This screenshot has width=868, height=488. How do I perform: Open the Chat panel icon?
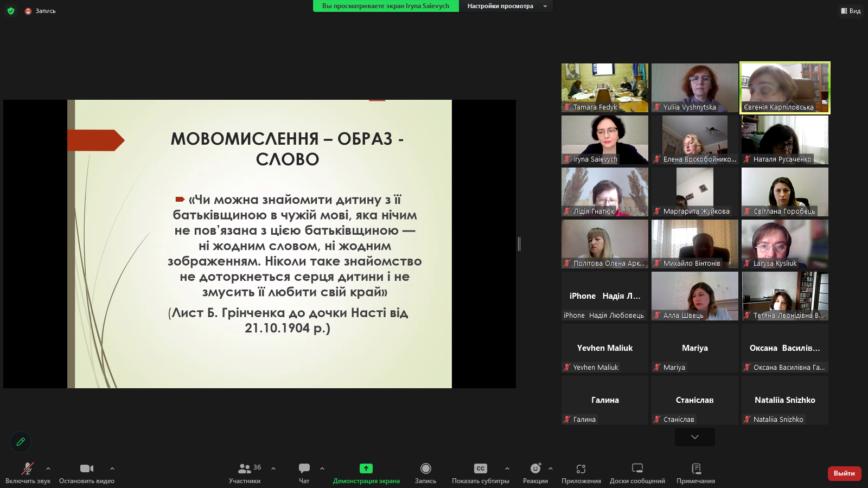coord(304,468)
